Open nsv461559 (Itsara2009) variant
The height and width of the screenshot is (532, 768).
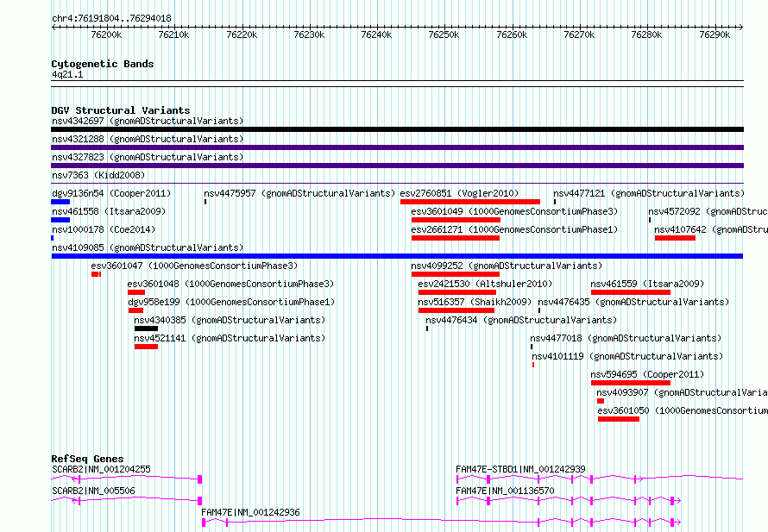click(x=647, y=284)
